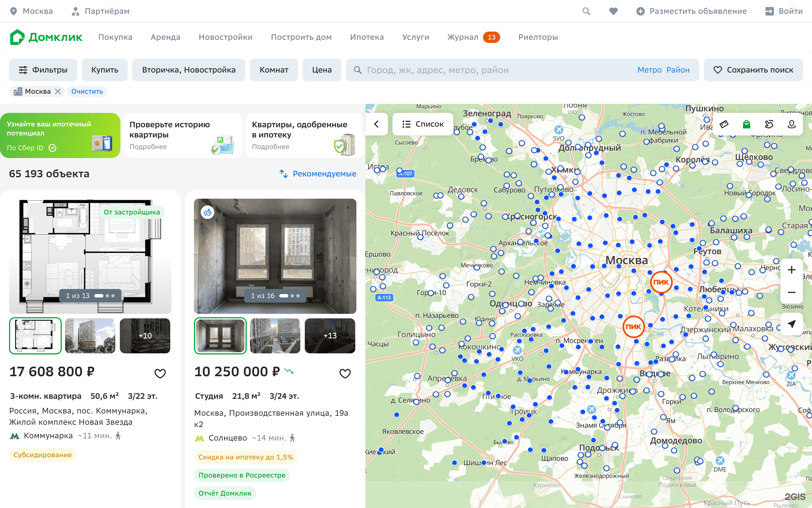This screenshot has width=812, height=508.
Task: Click the SVO airport icon on map
Action: 559,130
